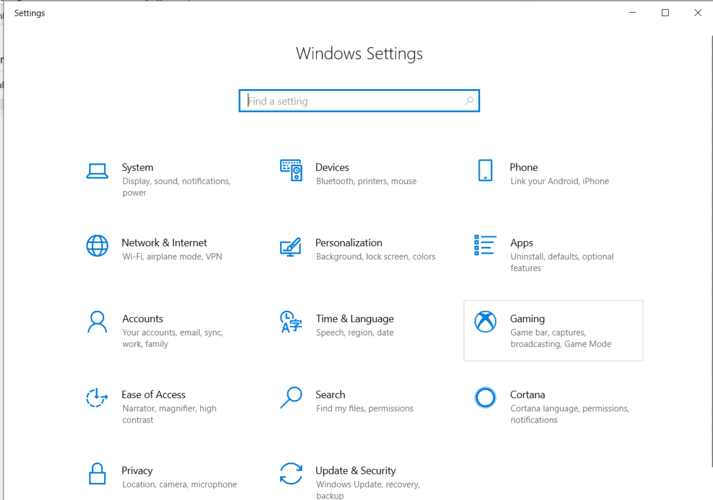
Task: Open the Update & Security arrows icon
Action: click(x=291, y=474)
